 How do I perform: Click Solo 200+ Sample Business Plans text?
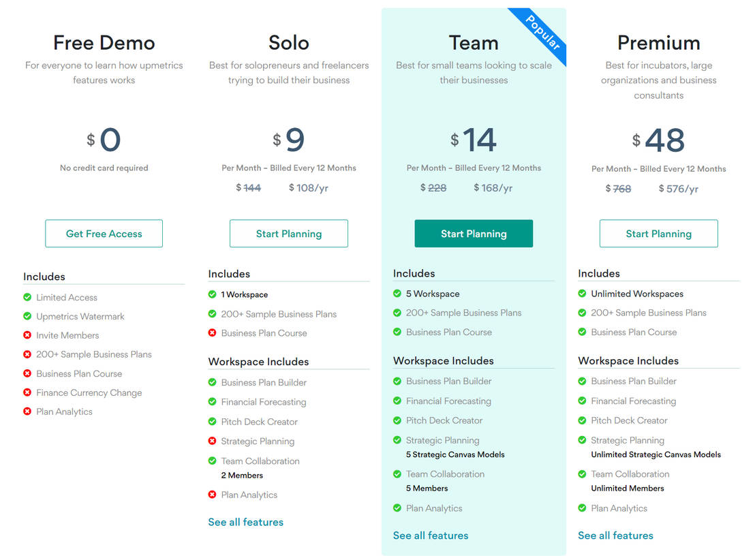(x=279, y=314)
